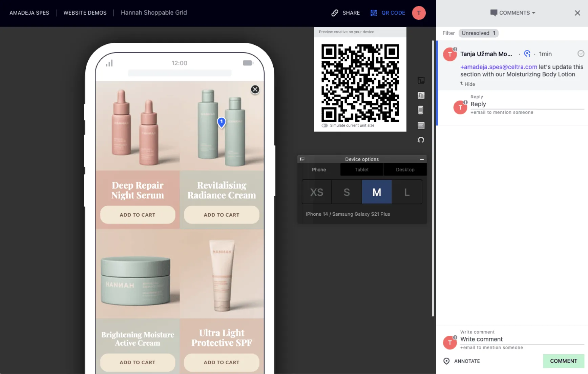The height and width of the screenshot is (374, 588).
Task: Close the product overlay with the X icon
Action: pyautogui.click(x=255, y=90)
